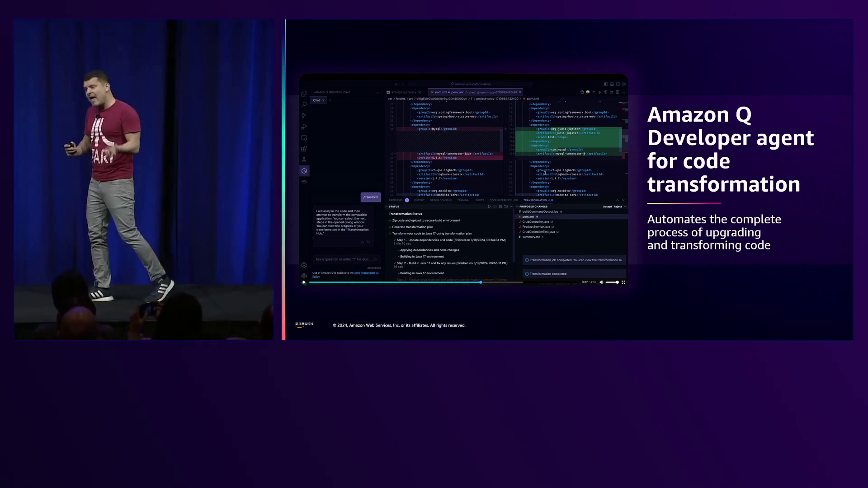Viewport: 868px width, 488px height.
Task: Open the Status panel ellipsis menu
Action: pyautogui.click(x=511, y=206)
